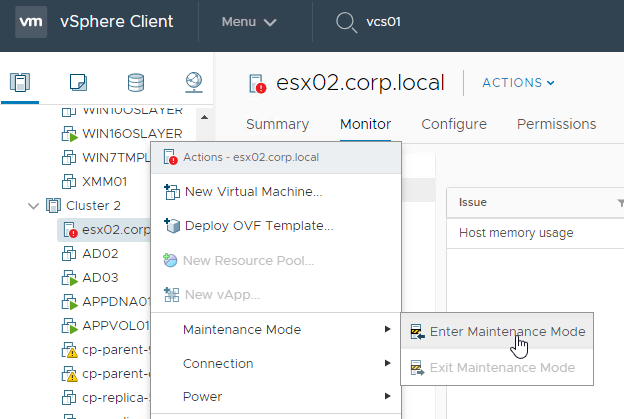Image resolution: width=624 pixels, height=419 pixels.
Task: Switch to the Configure tab
Action: [454, 124]
